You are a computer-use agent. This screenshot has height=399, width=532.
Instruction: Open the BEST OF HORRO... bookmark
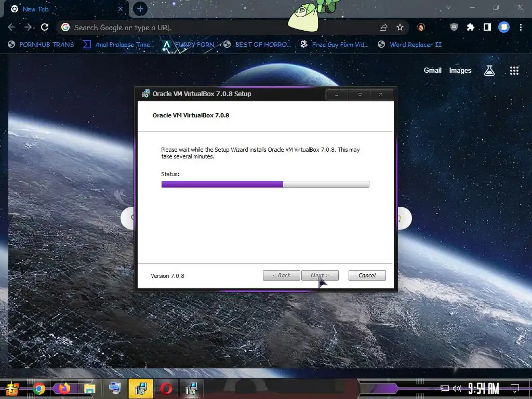coord(257,45)
